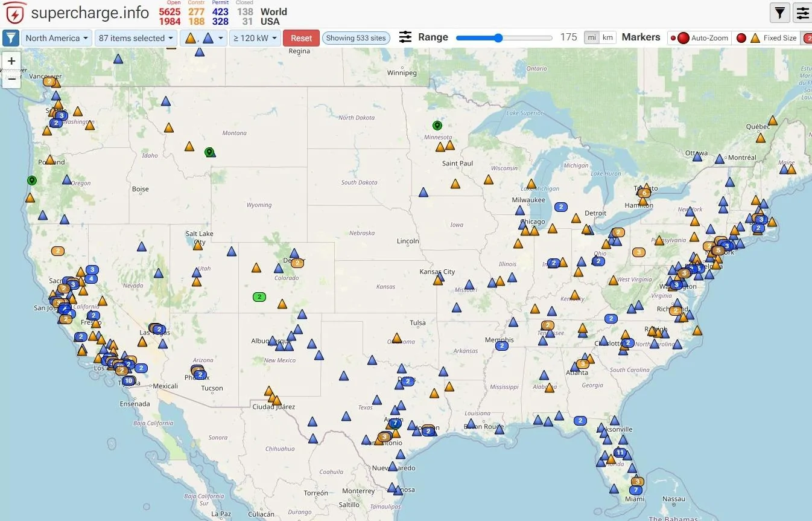
Task: Click the Permit count 423
Action: point(221,11)
